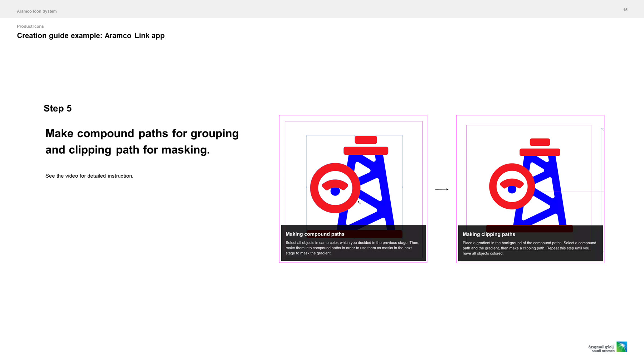
Task: Click the 'Product Icons' section label
Action: [30, 26]
